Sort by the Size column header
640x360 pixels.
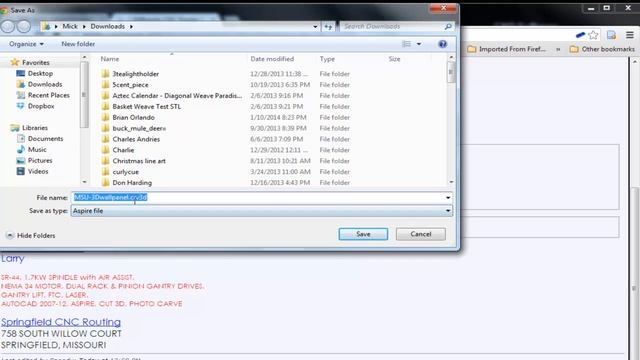[x=394, y=59]
